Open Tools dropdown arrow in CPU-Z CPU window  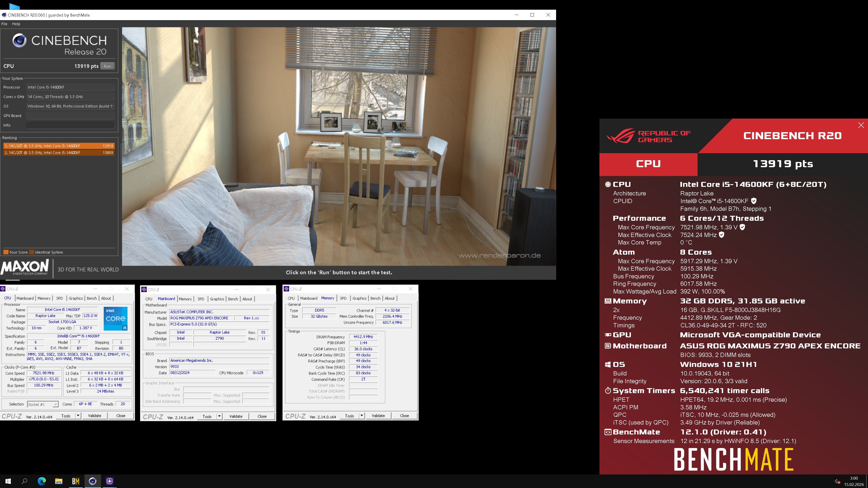point(78,416)
